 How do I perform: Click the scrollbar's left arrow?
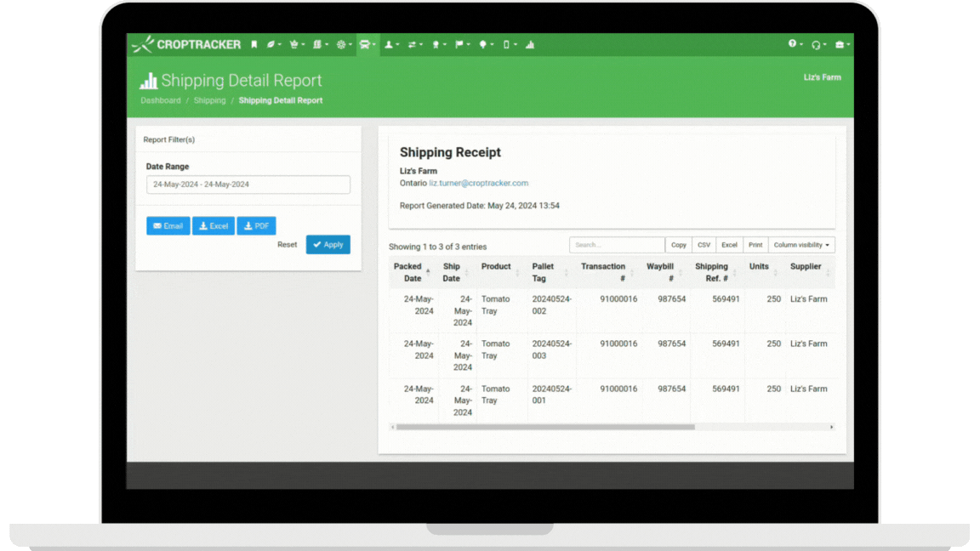392,428
